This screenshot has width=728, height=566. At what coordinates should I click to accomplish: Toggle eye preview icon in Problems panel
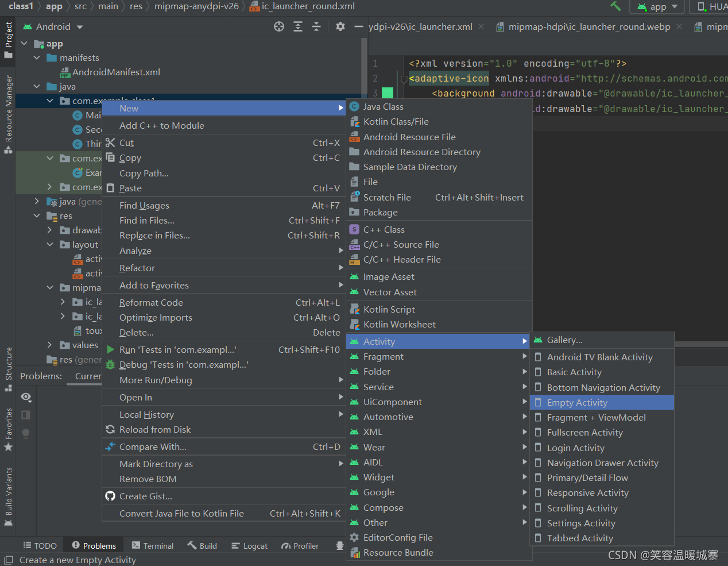tap(26, 397)
